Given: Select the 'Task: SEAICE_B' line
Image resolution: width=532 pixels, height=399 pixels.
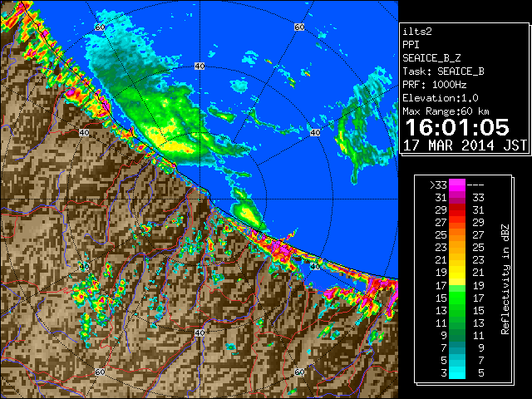Looking at the screenshot, I should coord(443,71).
